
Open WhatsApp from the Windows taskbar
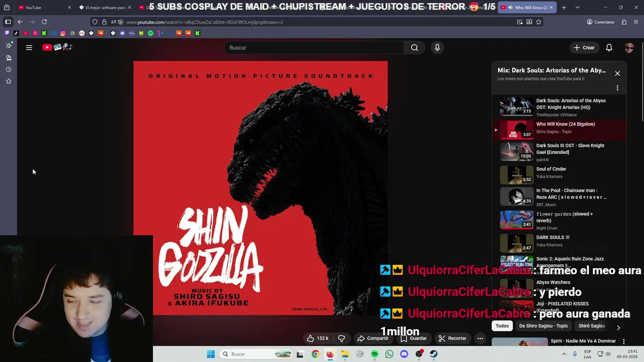coord(389,354)
